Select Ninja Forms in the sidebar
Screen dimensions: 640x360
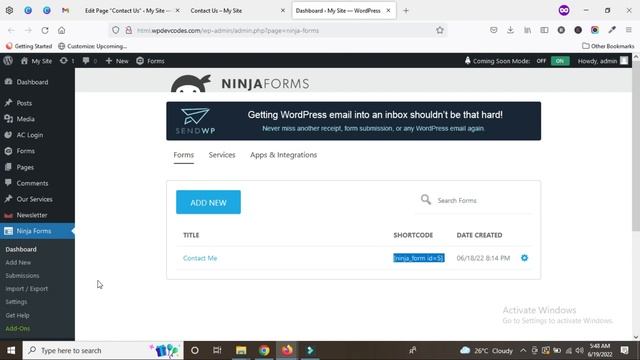[x=37, y=231]
